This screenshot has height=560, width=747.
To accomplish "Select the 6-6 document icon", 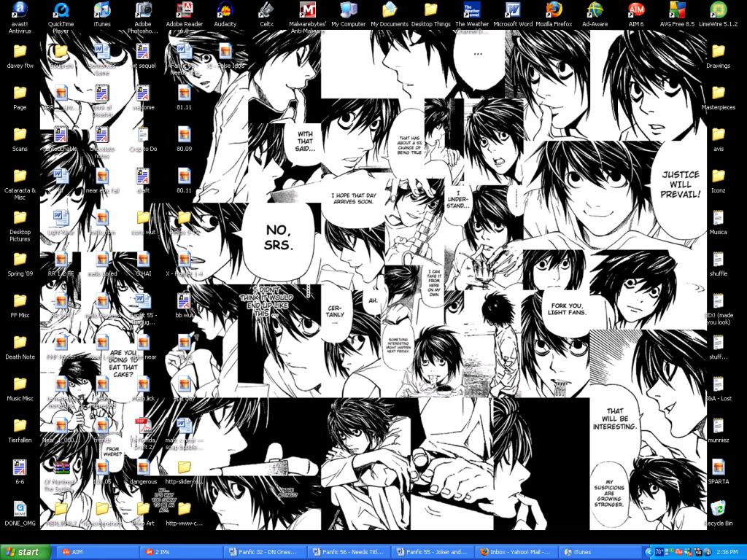I will coord(20,472).
